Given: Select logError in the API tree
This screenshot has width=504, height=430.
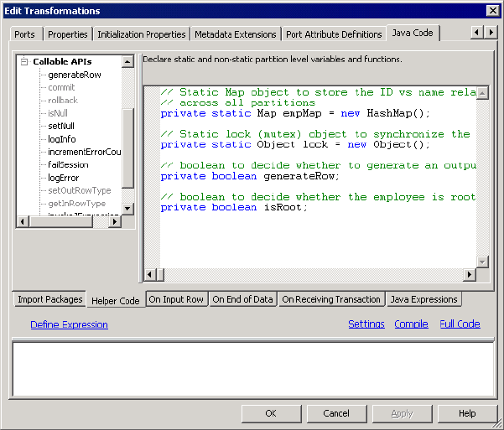Looking at the screenshot, I should [63, 178].
